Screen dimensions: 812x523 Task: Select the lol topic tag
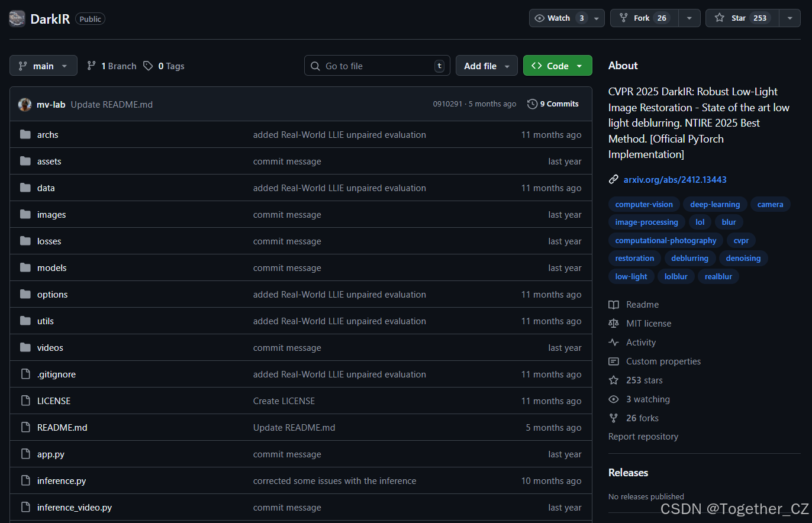point(700,222)
